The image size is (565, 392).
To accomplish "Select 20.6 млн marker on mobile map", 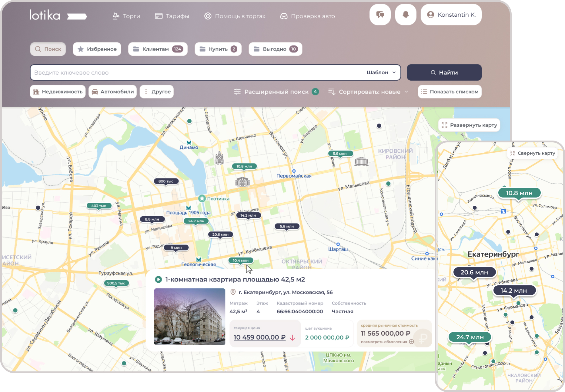I will (x=474, y=272).
